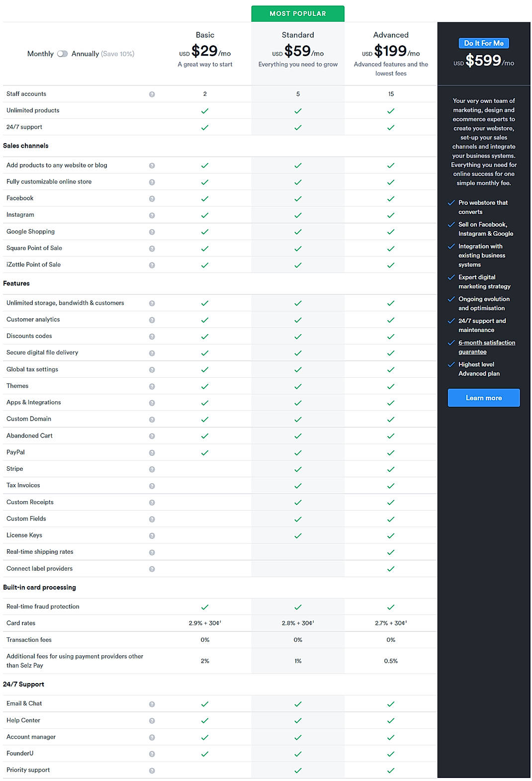Click the Features section heading
This screenshot has height=781, width=532.
[x=16, y=283]
